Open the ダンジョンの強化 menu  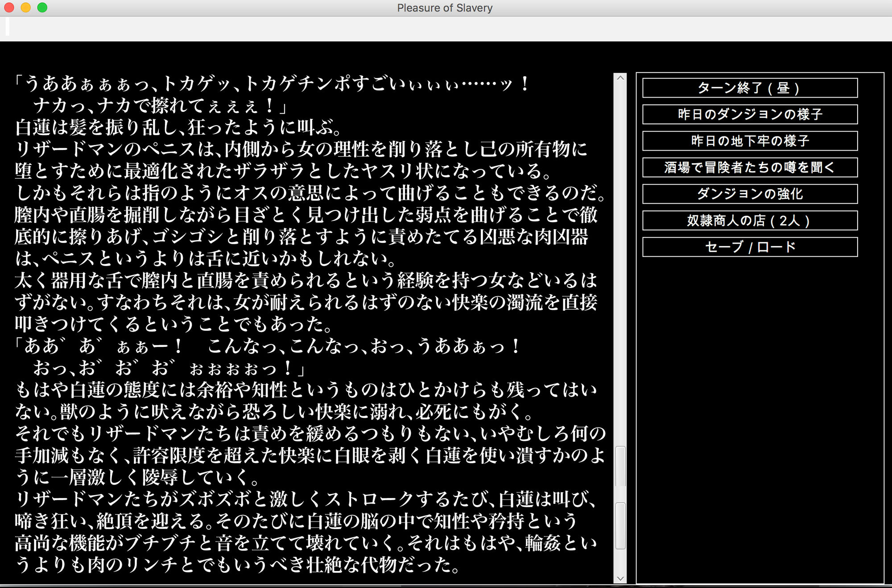(749, 194)
